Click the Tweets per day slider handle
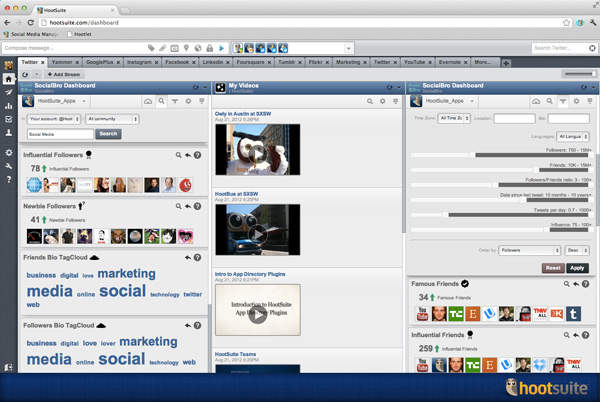 pyautogui.click(x=445, y=215)
